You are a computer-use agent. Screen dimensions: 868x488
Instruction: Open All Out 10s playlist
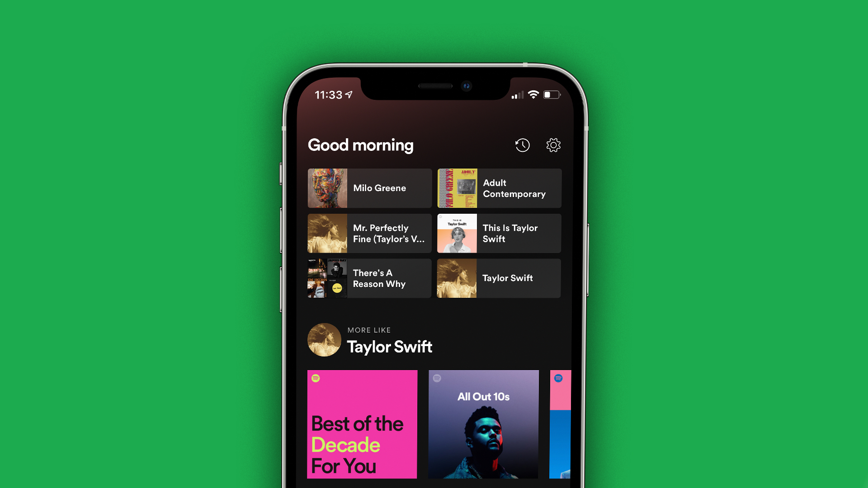[483, 423]
